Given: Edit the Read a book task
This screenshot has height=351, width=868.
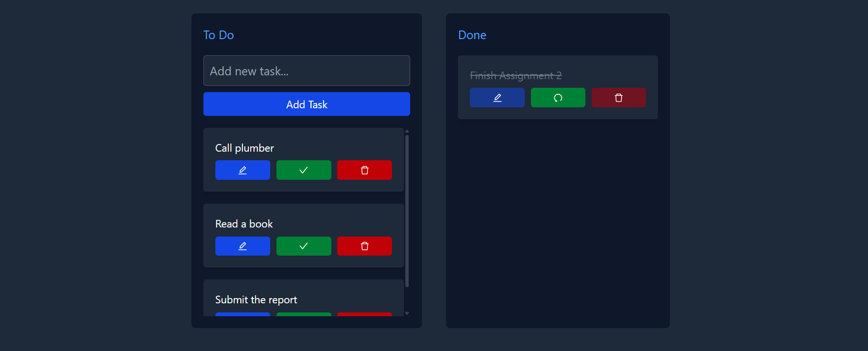Looking at the screenshot, I should click(x=243, y=246).
